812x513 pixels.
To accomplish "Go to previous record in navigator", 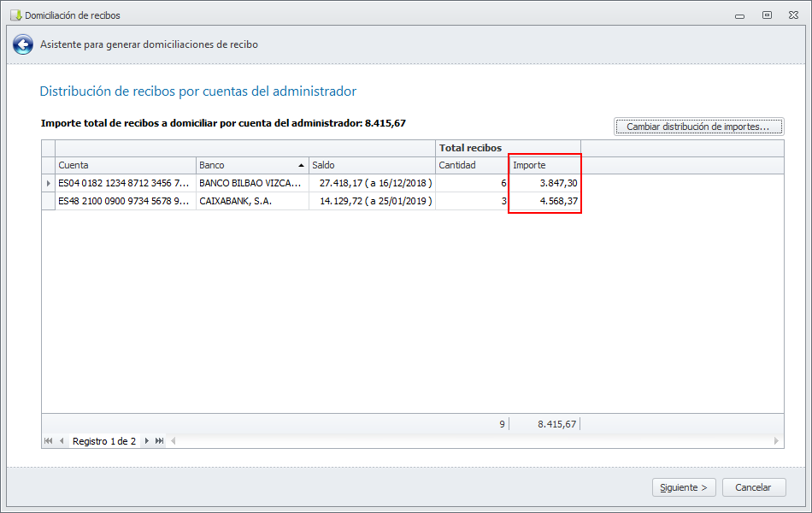I will [x=62, y=441].
